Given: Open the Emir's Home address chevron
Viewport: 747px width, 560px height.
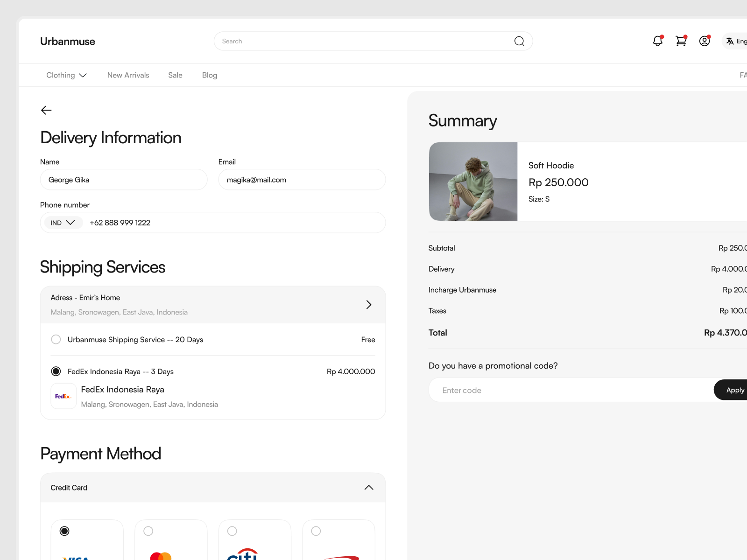Looking at the screenshot, I should (369, 305).
